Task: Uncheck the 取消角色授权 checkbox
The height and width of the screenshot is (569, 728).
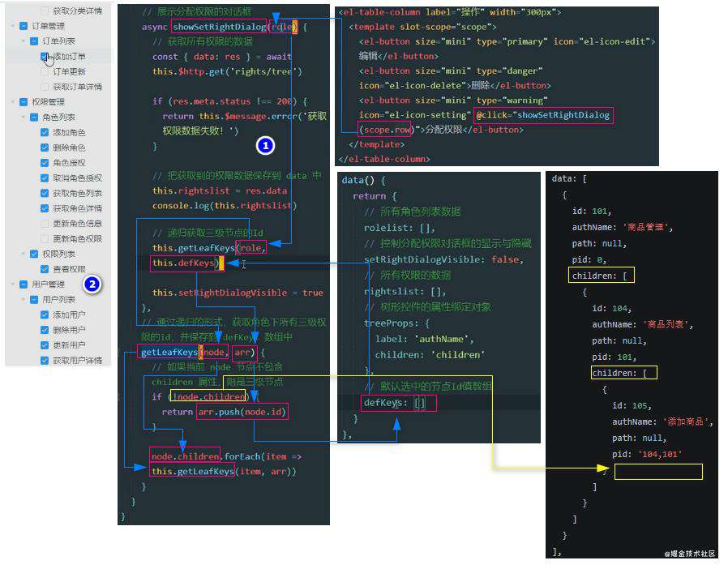Action: tap(45, 178)
